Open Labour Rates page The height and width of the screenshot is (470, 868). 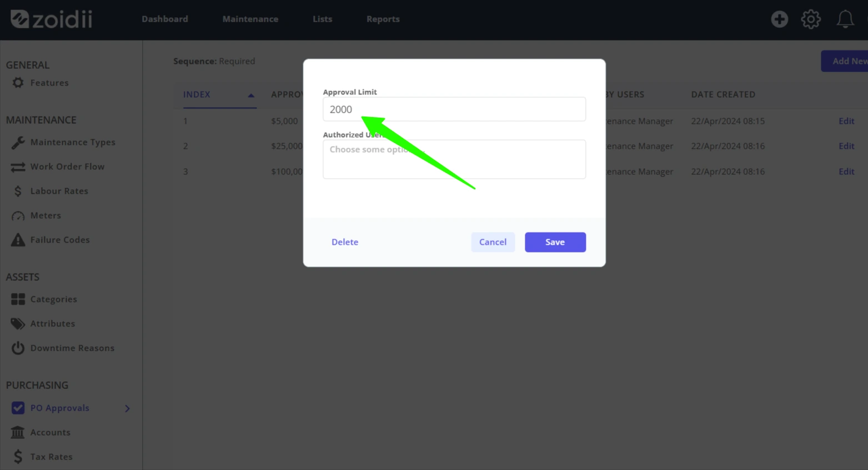[59, 191]
